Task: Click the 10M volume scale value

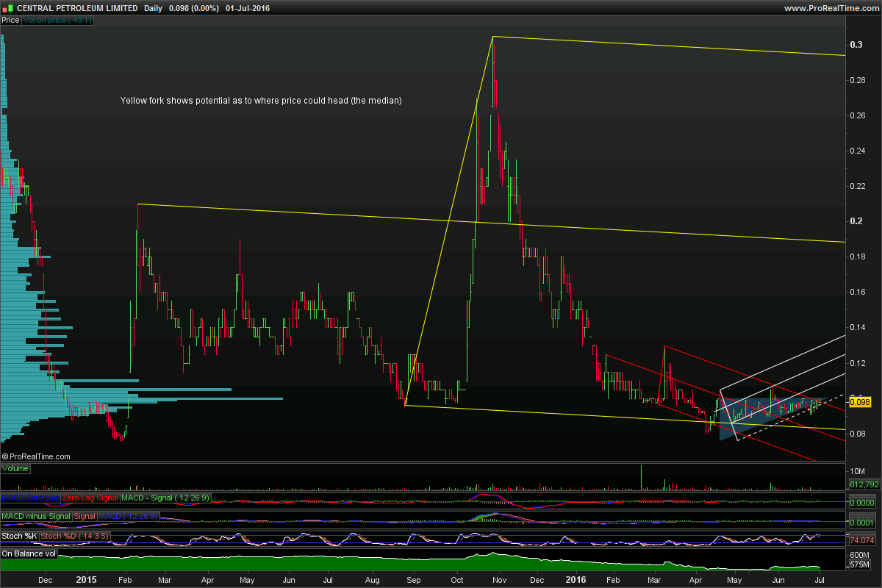Action: tap(857, 470)
